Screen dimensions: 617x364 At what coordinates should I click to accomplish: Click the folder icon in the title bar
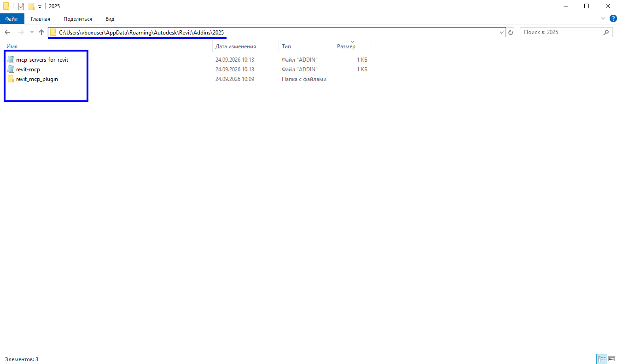click(x=6, y=6)
